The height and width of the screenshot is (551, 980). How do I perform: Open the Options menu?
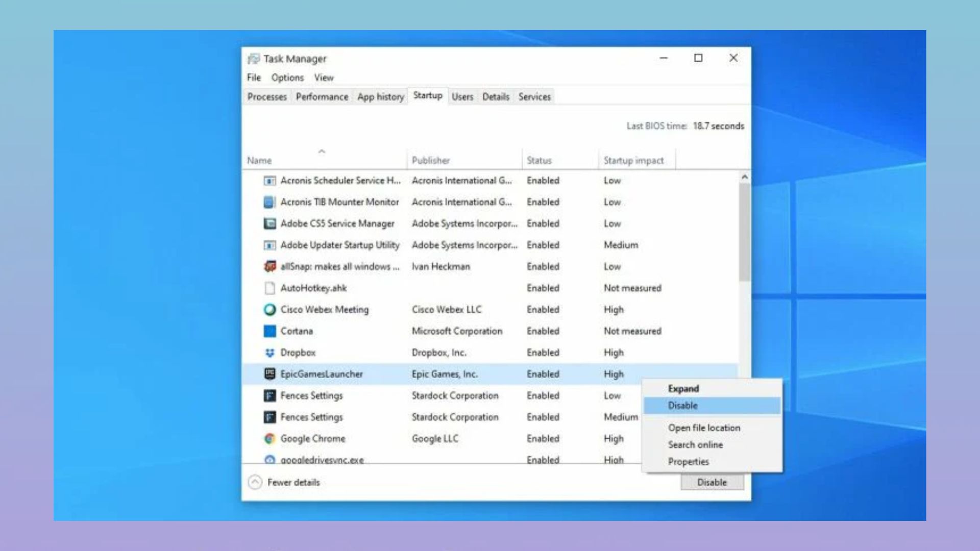(x=287, y=78)
